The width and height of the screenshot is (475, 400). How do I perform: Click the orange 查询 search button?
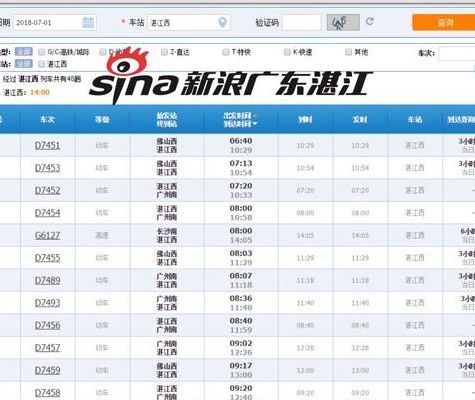click(444, 22)
